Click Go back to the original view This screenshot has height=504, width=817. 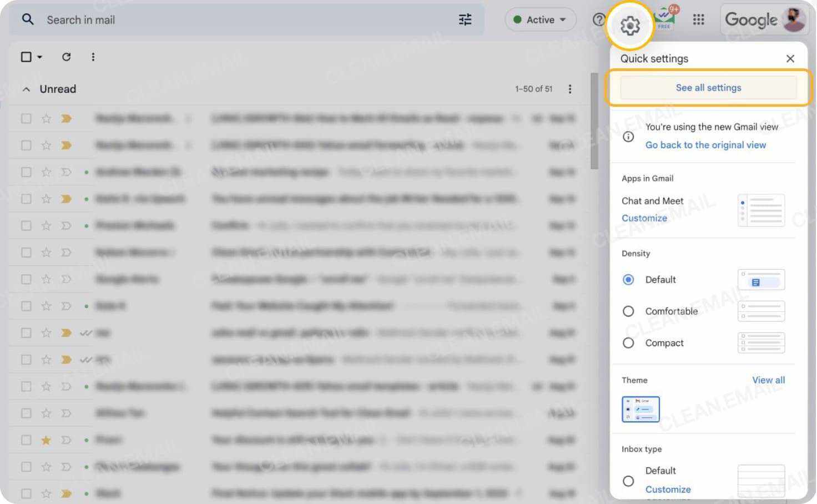[705, 145]
